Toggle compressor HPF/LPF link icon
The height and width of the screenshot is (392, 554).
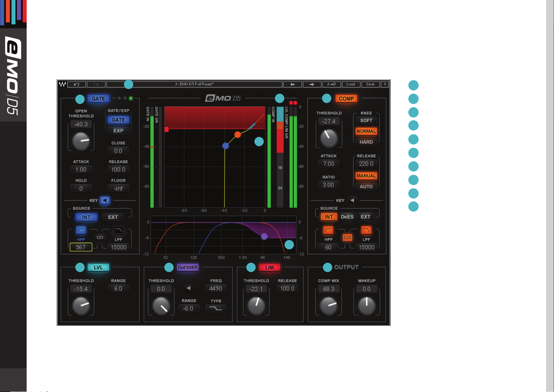[x=348, y=237]
